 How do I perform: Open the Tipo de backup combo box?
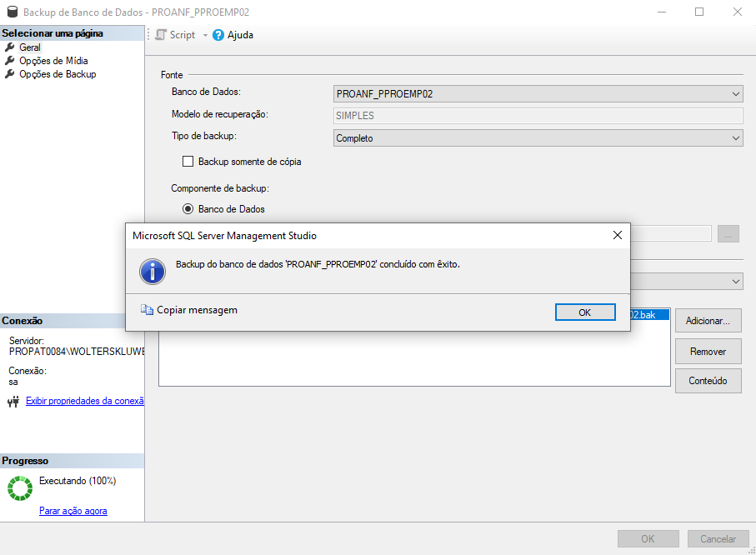[538, 137]
